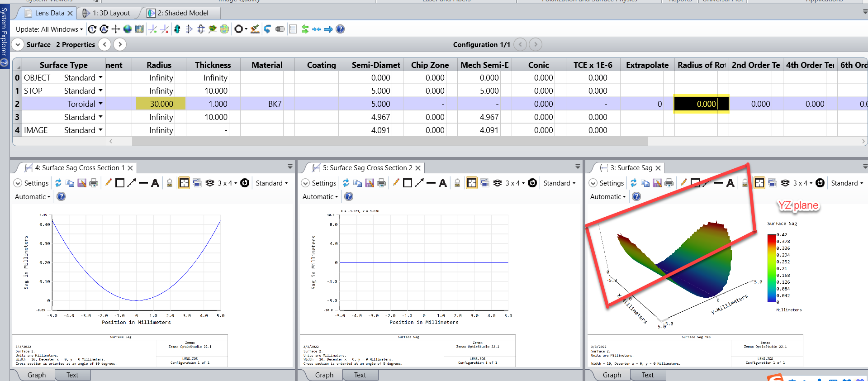Toggle active cursor button in Cross Section 1
The width and height of the screenshot is (868, 381).
(184, 183)
